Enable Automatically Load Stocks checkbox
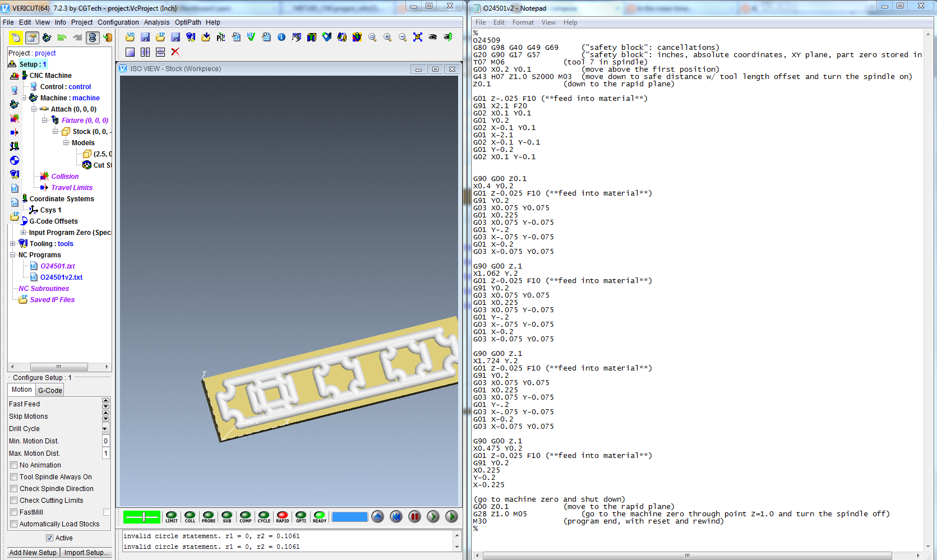Image resolution: width=937 pixels, height=560 pixels. pos(14,524)
